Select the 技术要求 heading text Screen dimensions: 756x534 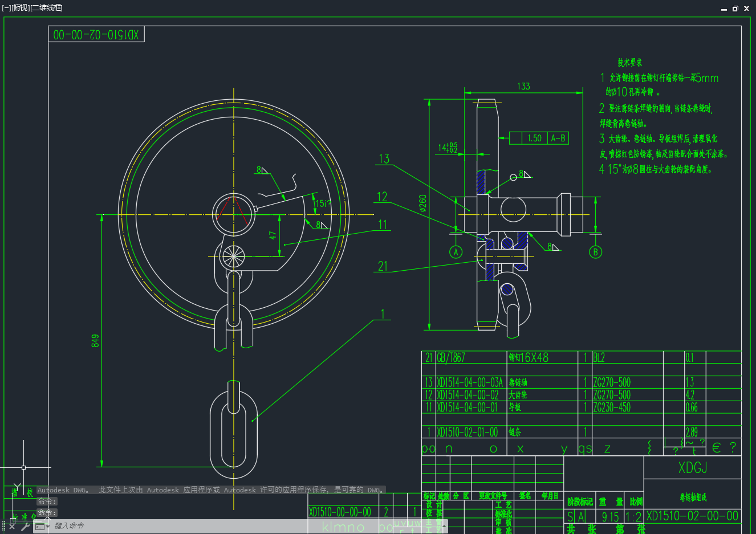(629, 62)
